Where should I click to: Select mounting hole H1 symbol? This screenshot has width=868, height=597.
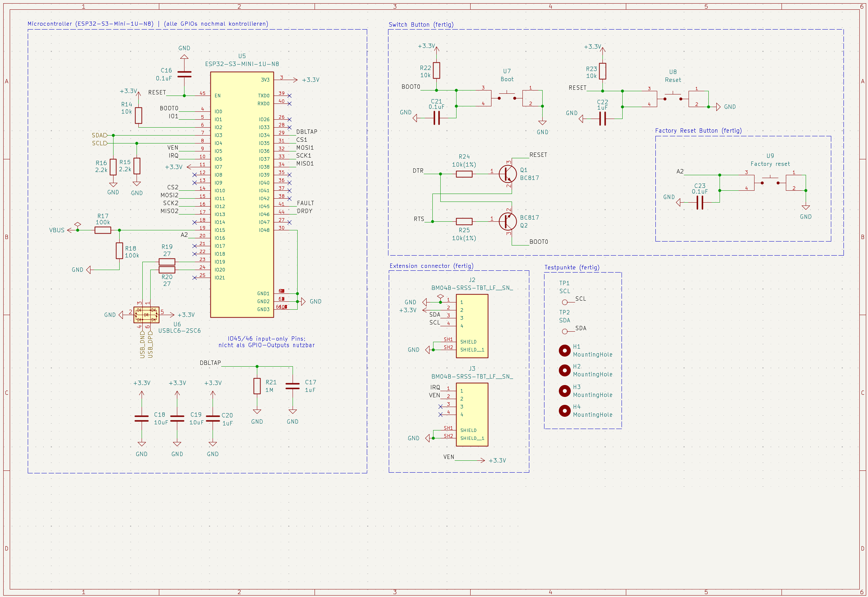click(x=564, y=350)
